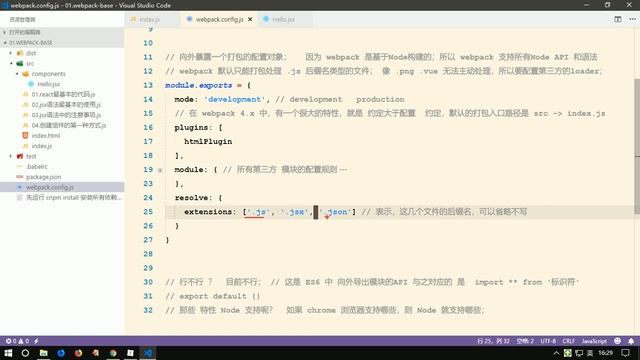The image size is (640, 360).
Task: Click the lightning bolt status bar icon
Action: (x=36, y=341)
